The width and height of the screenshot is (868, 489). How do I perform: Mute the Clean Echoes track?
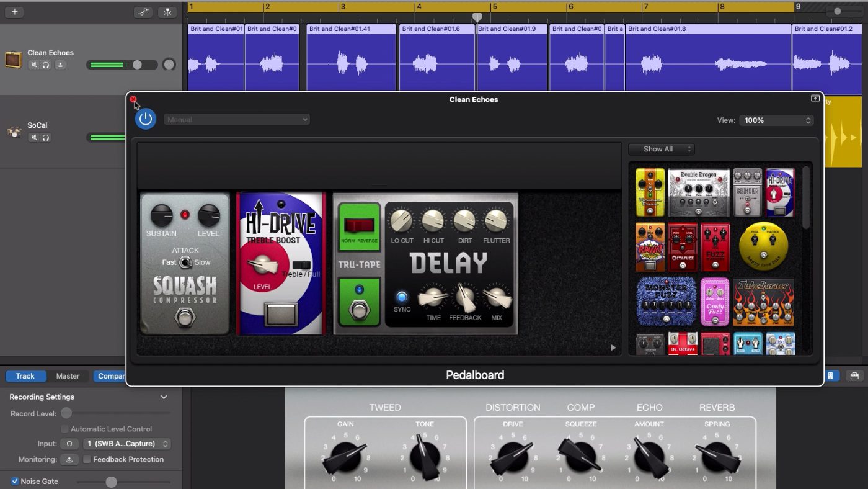pyautogui.click(x=34, y=65)
